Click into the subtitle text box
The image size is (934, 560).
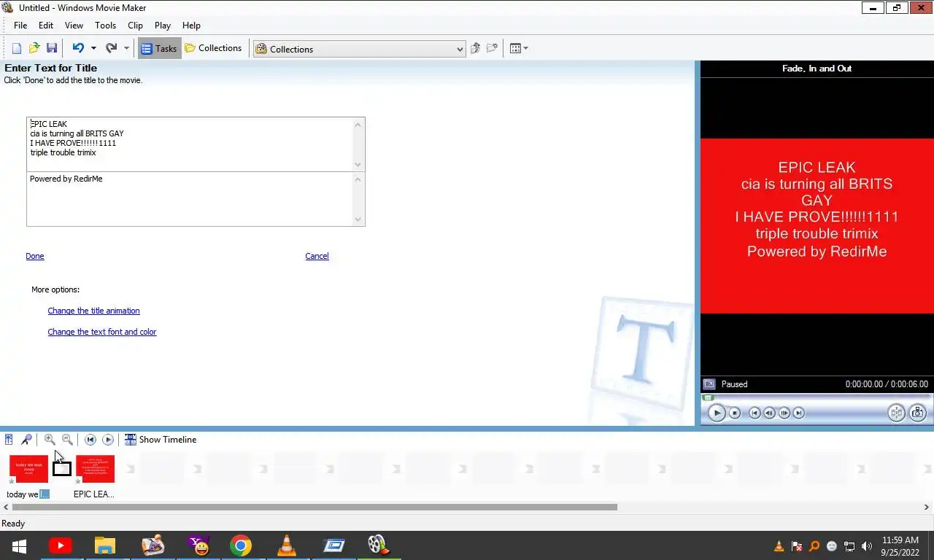(x=190, y=199)
